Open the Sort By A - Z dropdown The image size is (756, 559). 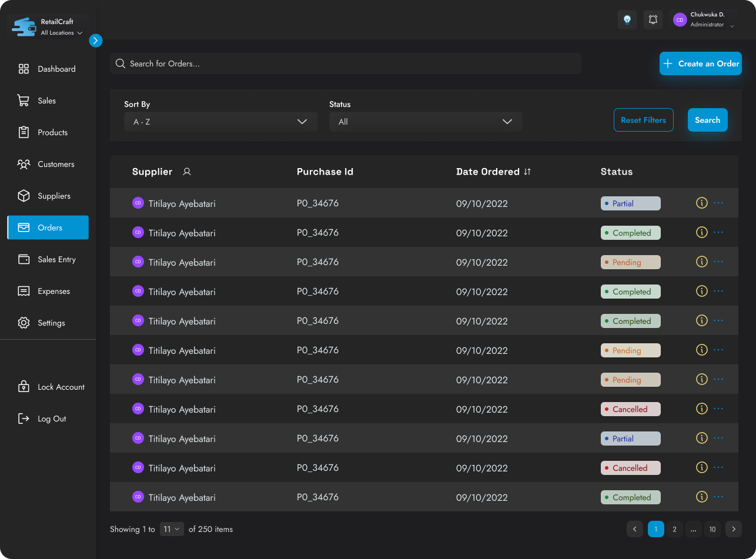220,122
